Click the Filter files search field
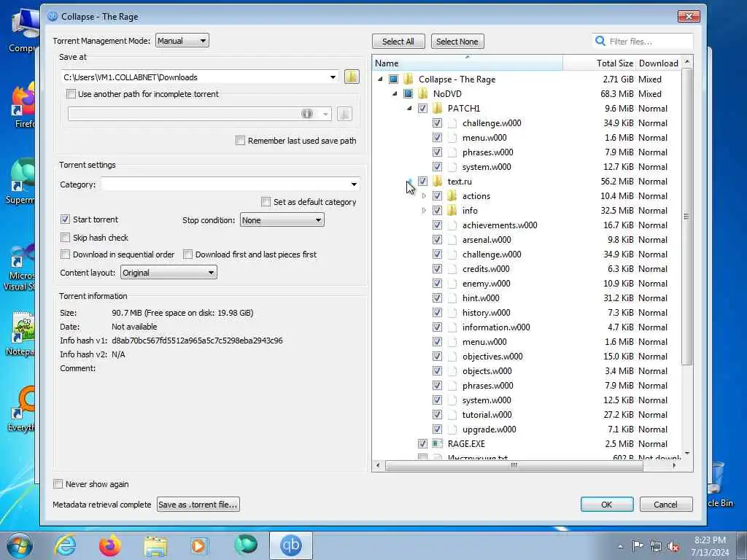 point(643,42)
